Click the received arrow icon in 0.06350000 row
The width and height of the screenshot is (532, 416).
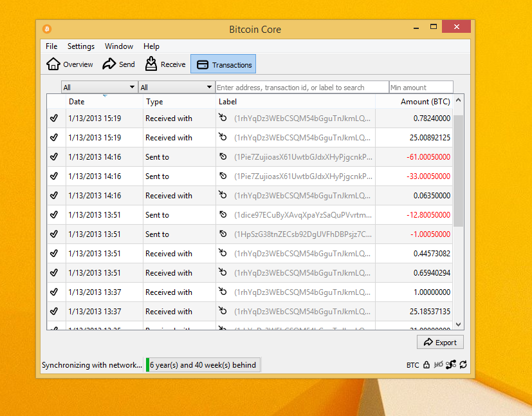click(223, 195)
